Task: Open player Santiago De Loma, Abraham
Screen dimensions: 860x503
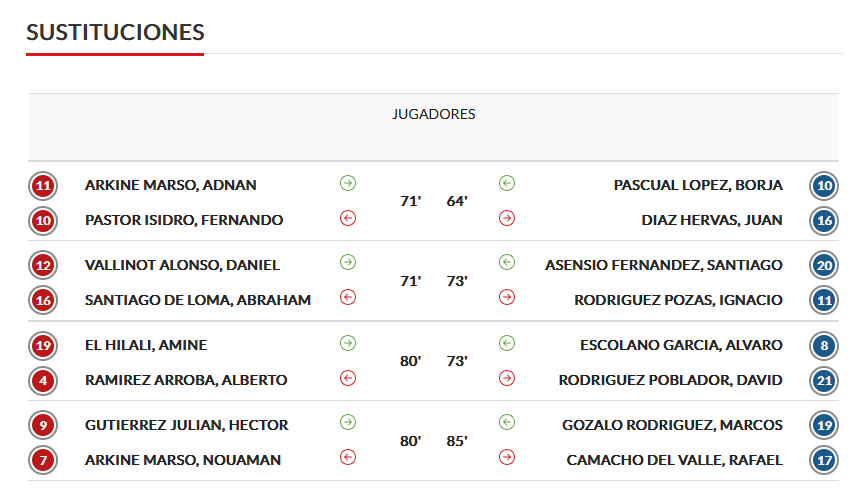Action: 197,300
